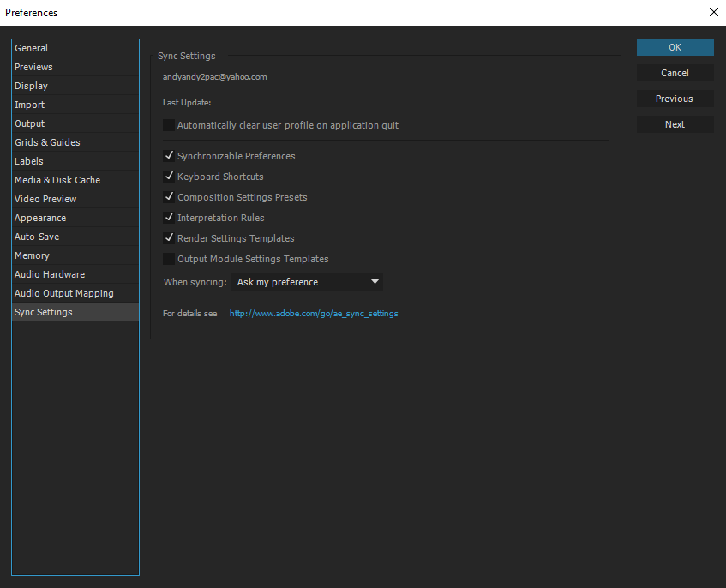Uncheck Composition Settings Presets

coord(169,197)
